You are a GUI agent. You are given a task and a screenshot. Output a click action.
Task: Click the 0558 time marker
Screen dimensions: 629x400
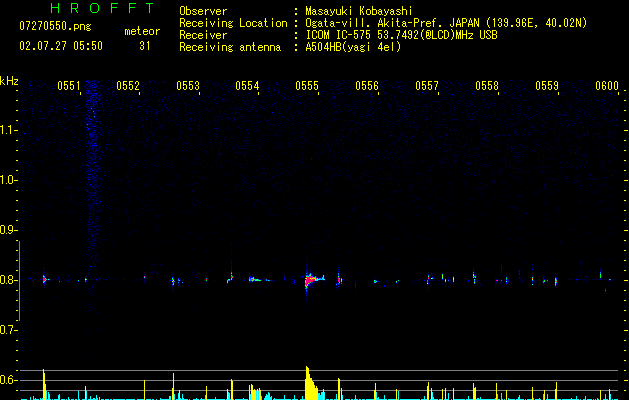point(487,86)
